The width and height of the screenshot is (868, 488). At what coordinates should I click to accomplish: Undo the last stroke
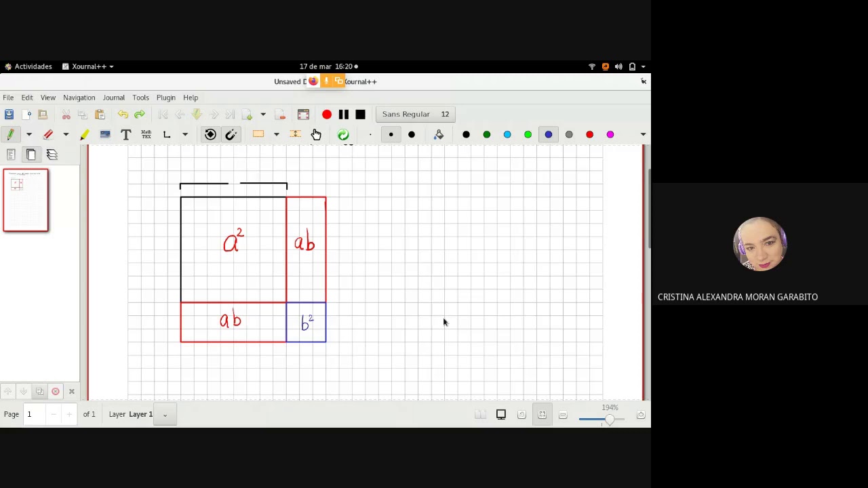coord(123,115)
